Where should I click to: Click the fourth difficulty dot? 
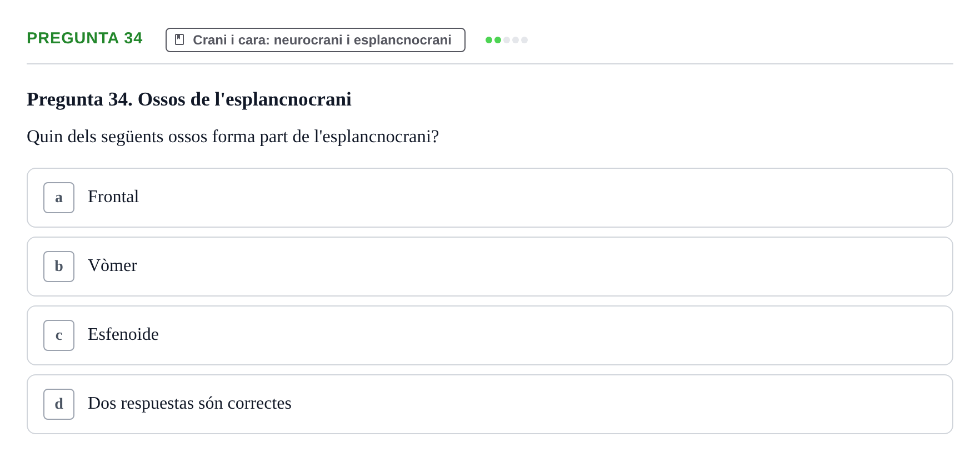point(516,40)
